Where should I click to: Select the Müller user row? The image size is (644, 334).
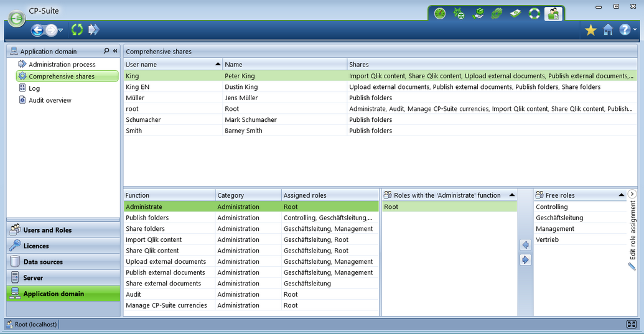380,98
